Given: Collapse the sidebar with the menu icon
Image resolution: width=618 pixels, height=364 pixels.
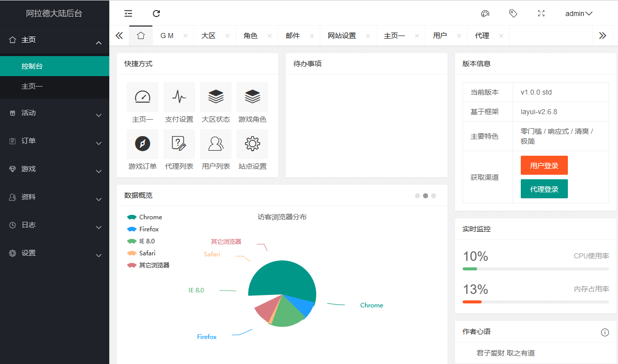Looking at the screenshot, I should (x=128, y=13).
